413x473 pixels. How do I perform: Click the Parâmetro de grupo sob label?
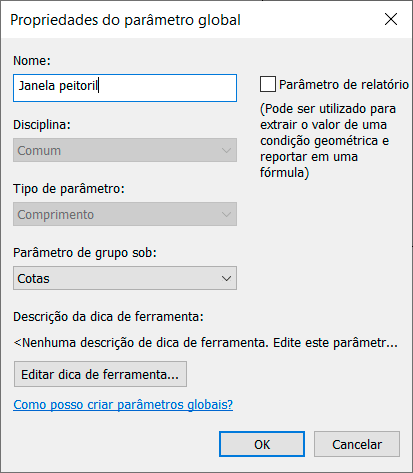(x=85, y=253)
